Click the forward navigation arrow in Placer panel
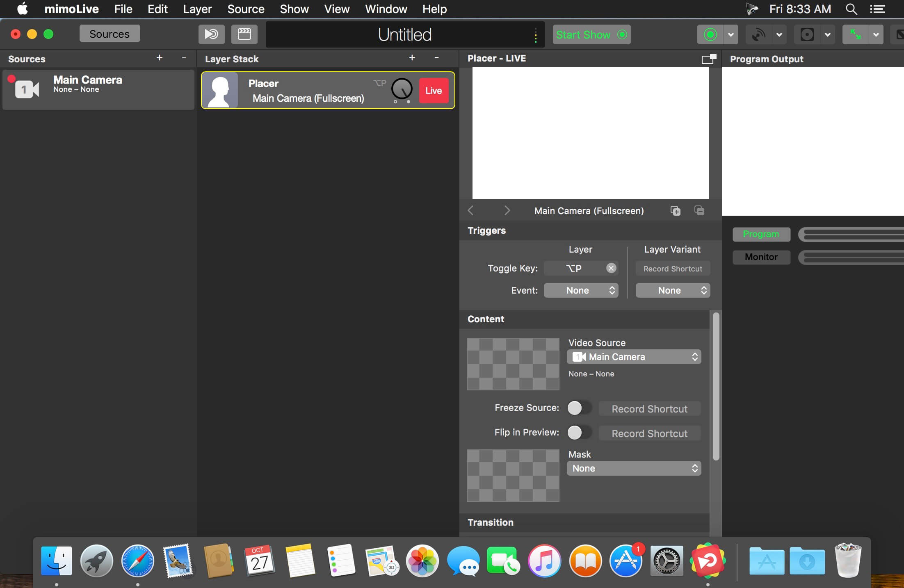904x588 pixels. coord(507,210)
